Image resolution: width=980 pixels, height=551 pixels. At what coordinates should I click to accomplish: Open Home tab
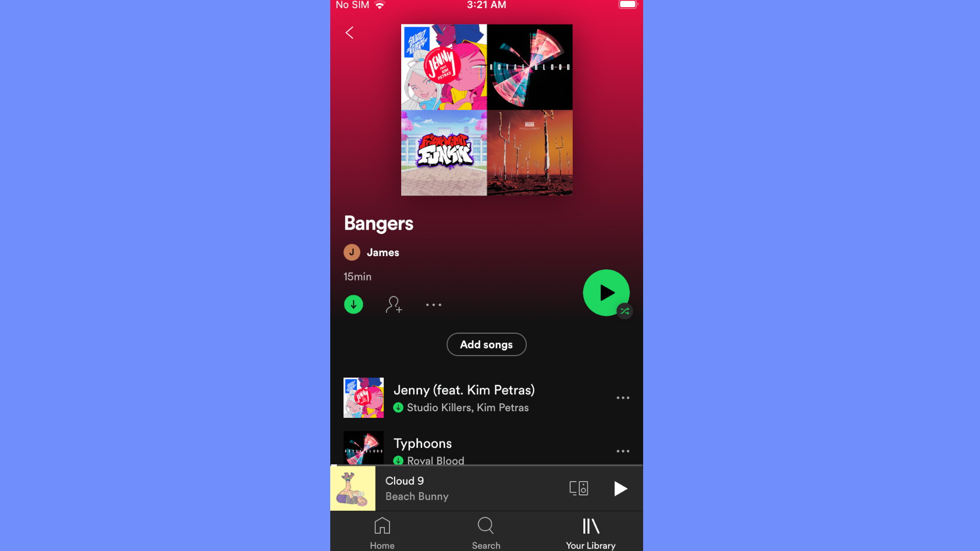click(x=382, y=532)
